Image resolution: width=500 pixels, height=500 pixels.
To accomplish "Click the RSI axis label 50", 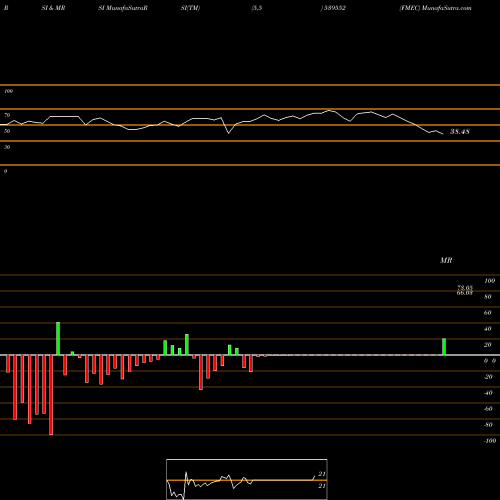I will [7, 131].
